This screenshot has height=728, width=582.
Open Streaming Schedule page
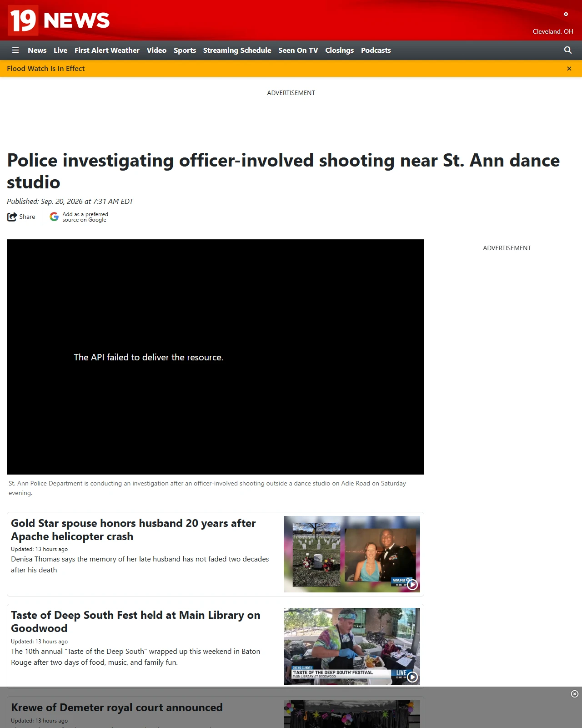point(237,50)
